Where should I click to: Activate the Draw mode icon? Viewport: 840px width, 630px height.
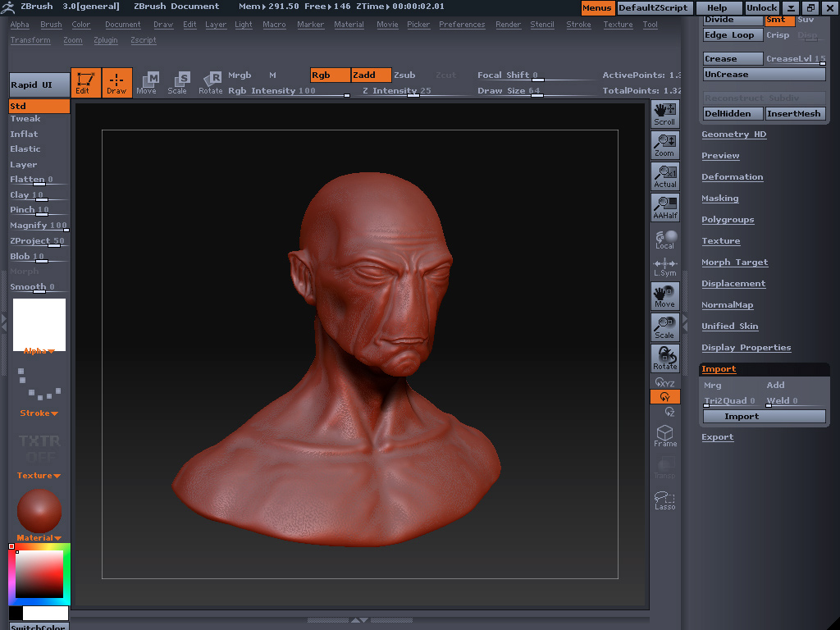[x=116, y=83]
